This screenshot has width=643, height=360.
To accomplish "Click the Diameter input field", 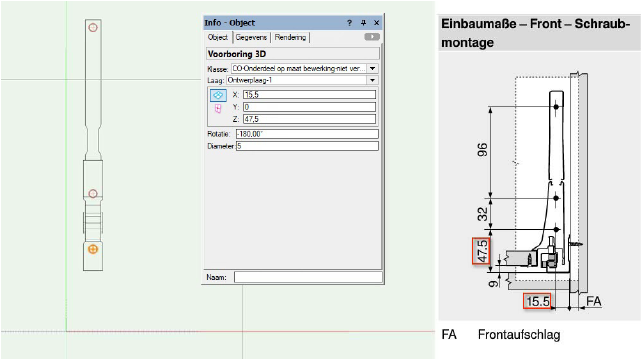I will pos(307,146).
